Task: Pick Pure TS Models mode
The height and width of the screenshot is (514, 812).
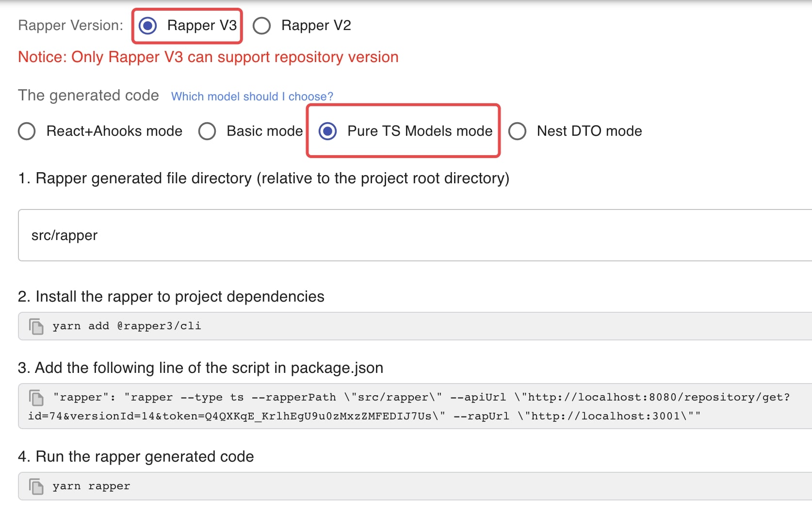Action: pyautogui.click(x=328, y=131)
